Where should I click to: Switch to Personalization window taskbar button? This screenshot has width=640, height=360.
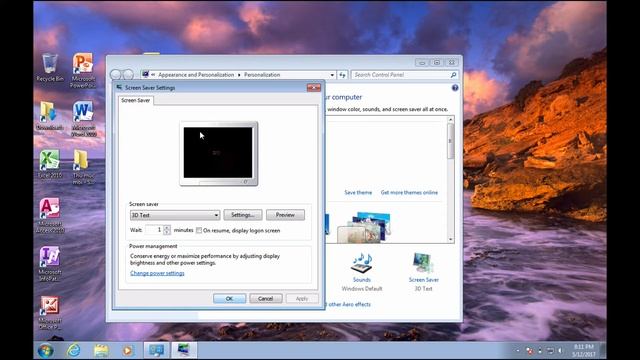pos(156,350)
